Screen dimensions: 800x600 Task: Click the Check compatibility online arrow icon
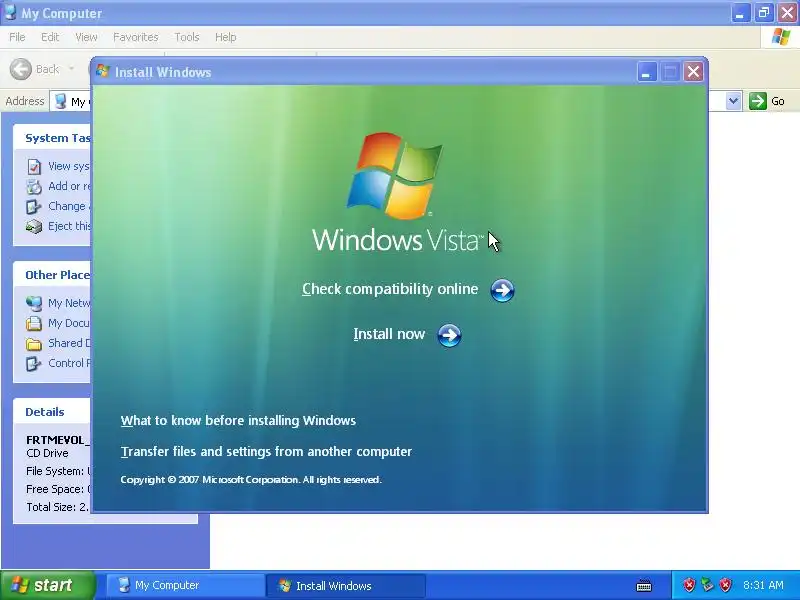[502, 290]
